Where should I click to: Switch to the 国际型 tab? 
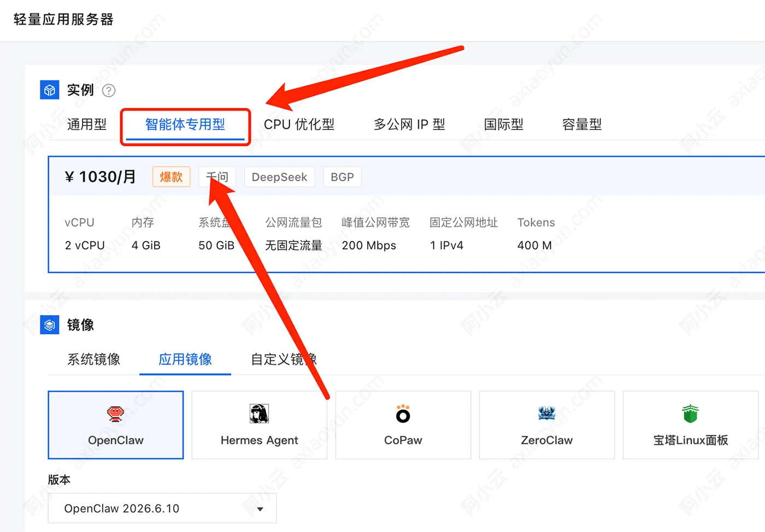coord(504,125)
